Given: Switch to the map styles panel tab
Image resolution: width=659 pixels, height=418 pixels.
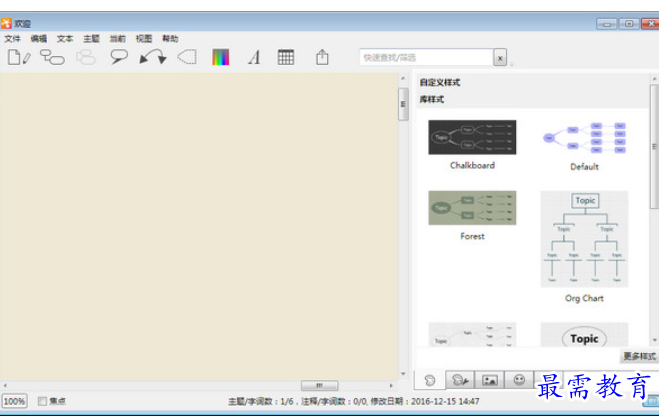Looking at the screenshot, I should click(430, 380).
